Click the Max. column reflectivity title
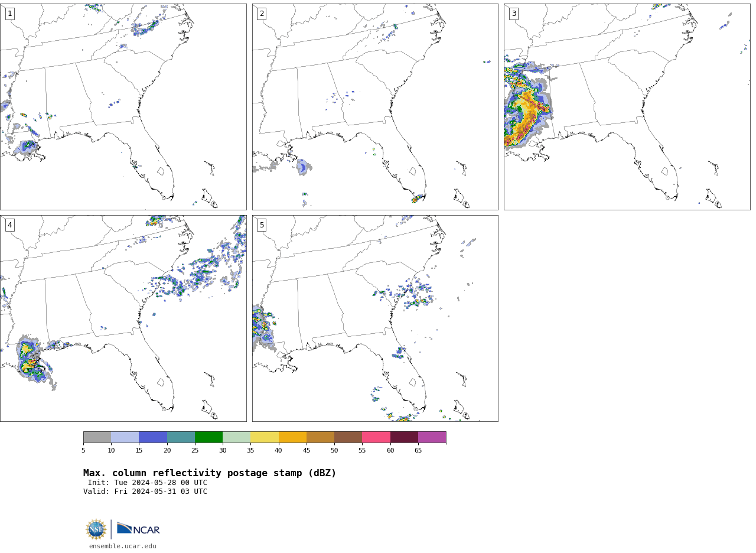Screen dimensions: 756x553 [x=210, y=473]
